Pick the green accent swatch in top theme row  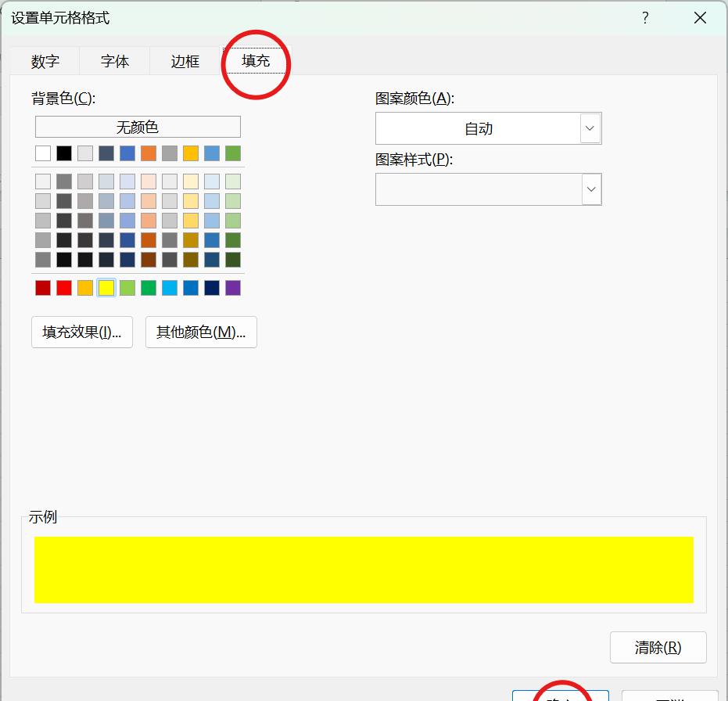click(233, 153)
